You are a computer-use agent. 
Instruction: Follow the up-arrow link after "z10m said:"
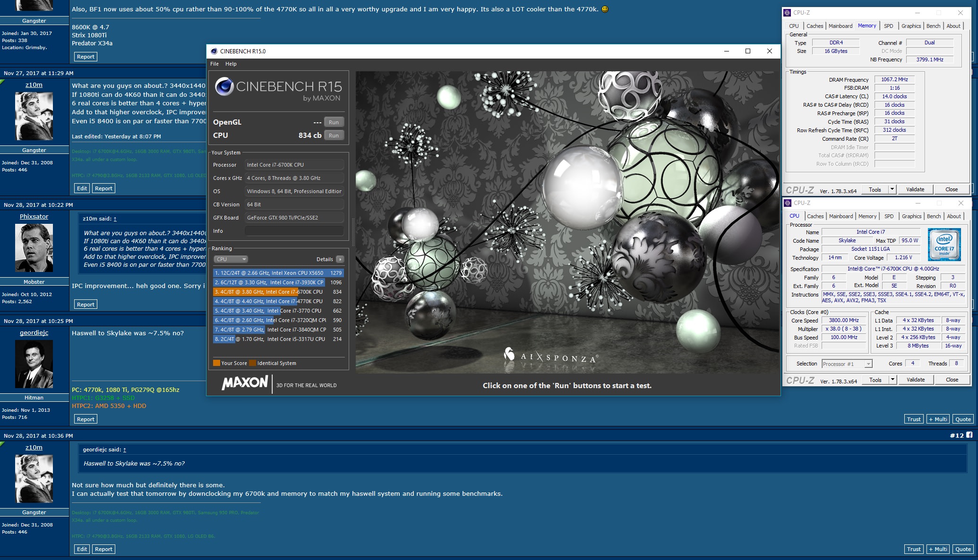point(115,219)
